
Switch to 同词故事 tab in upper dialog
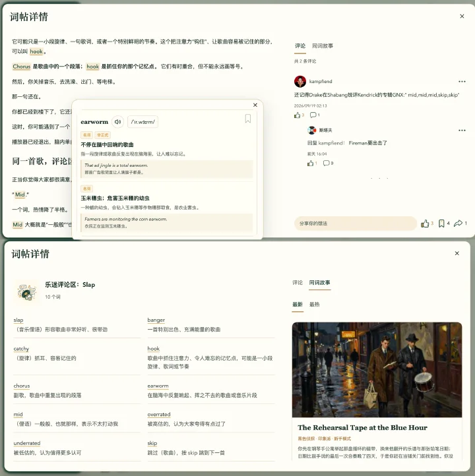[x=323, y=46]
